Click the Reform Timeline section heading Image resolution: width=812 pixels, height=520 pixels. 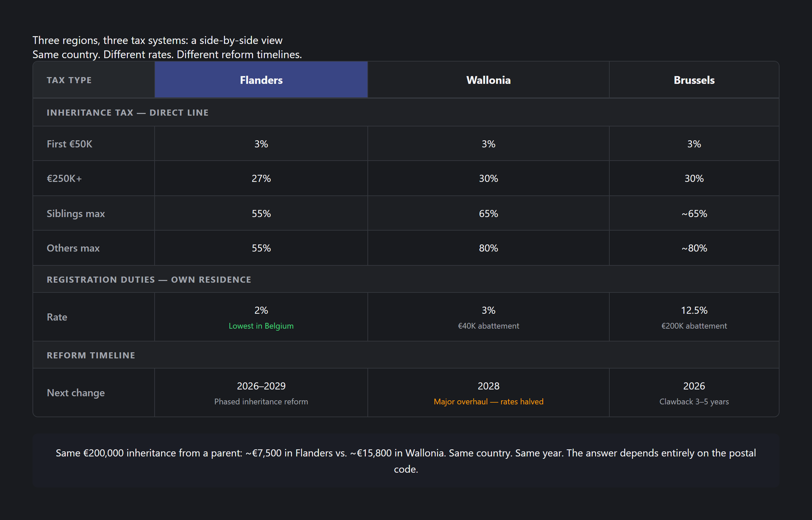click(x=91, y=355)
